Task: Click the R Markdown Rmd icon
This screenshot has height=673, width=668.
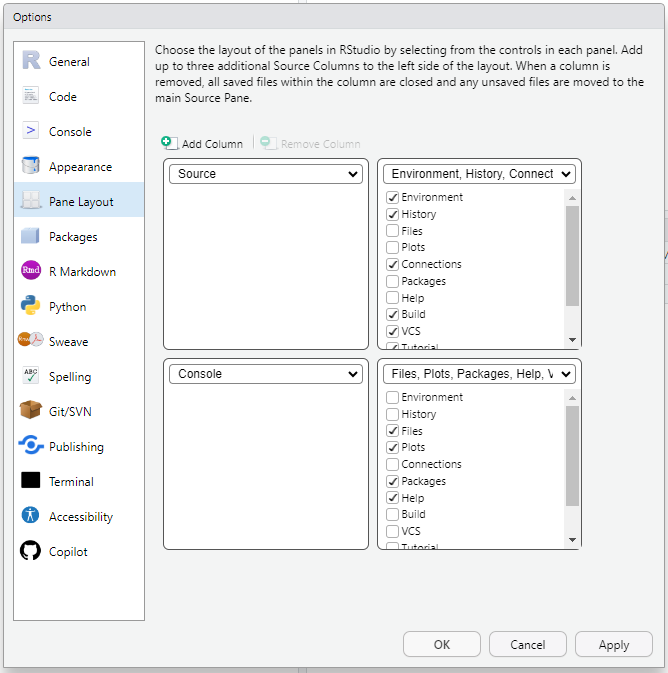Action: (31, 271)
